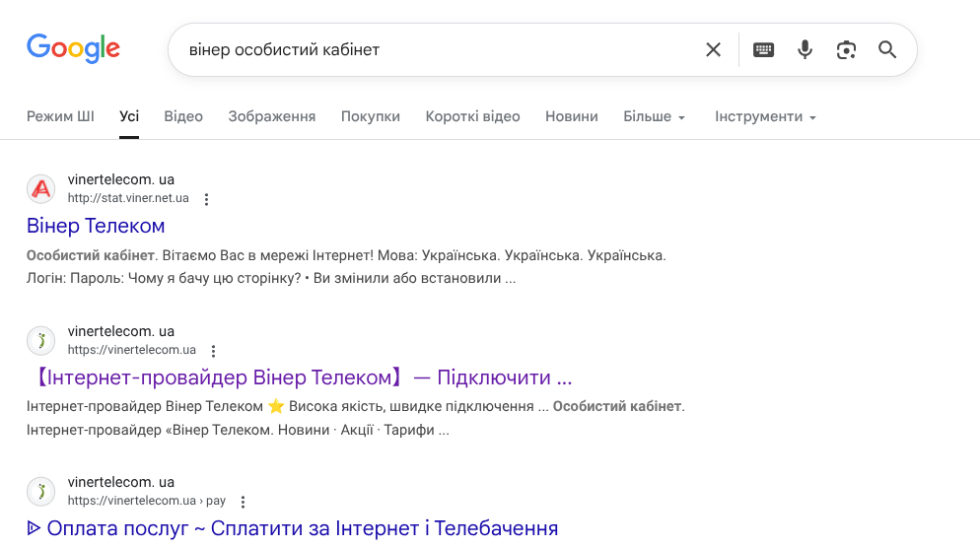Open three-dot menu for https://vinertelecom.ua result
Screen dimensions: 980x548
click(x=213, y=351)
